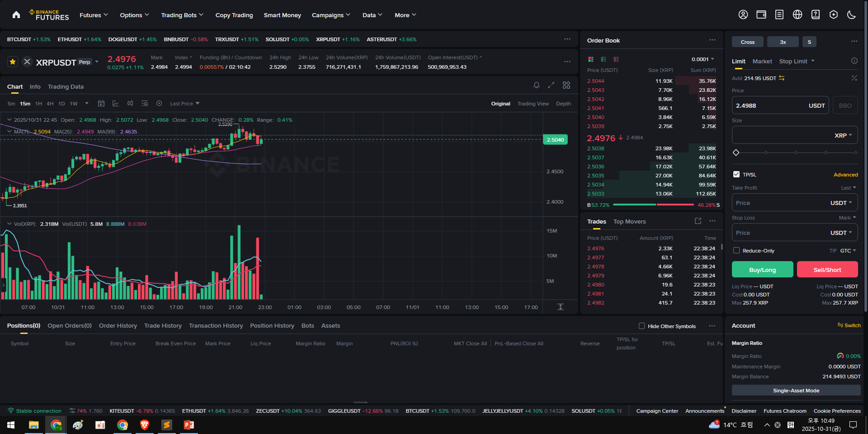Open the Last Price dropdown
Viewport: 868px width, 434px height.
click(184, 104)
